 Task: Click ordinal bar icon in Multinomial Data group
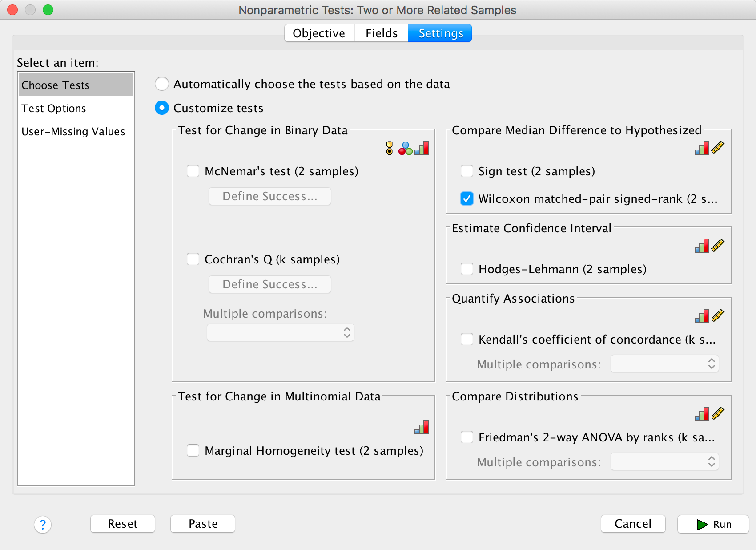pos(422,427)
